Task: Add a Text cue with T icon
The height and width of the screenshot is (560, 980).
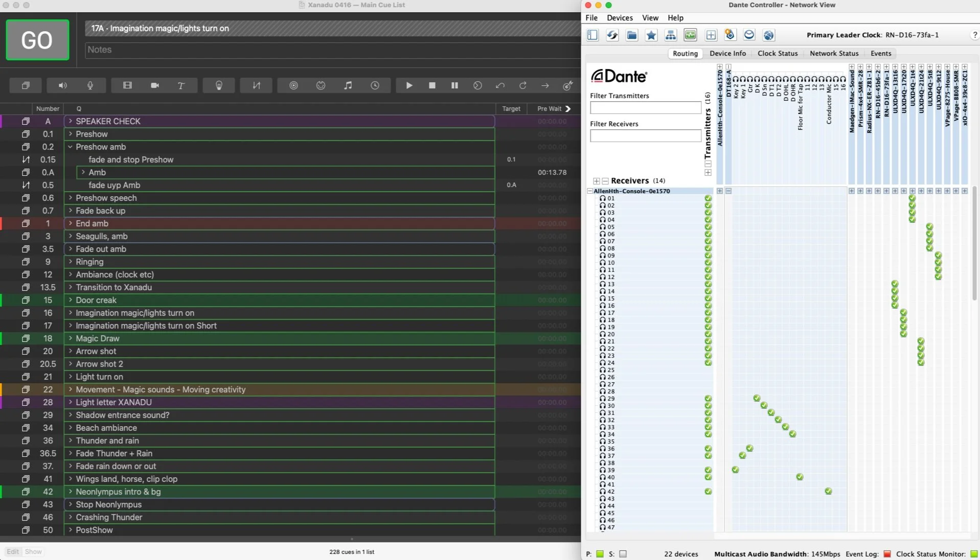Action: pos(181,85)
